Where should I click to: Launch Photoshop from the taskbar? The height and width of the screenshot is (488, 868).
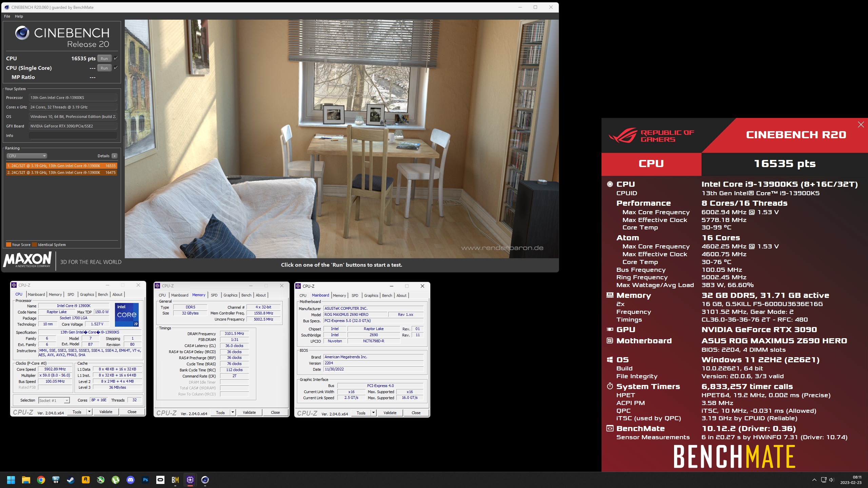[145, 480]
